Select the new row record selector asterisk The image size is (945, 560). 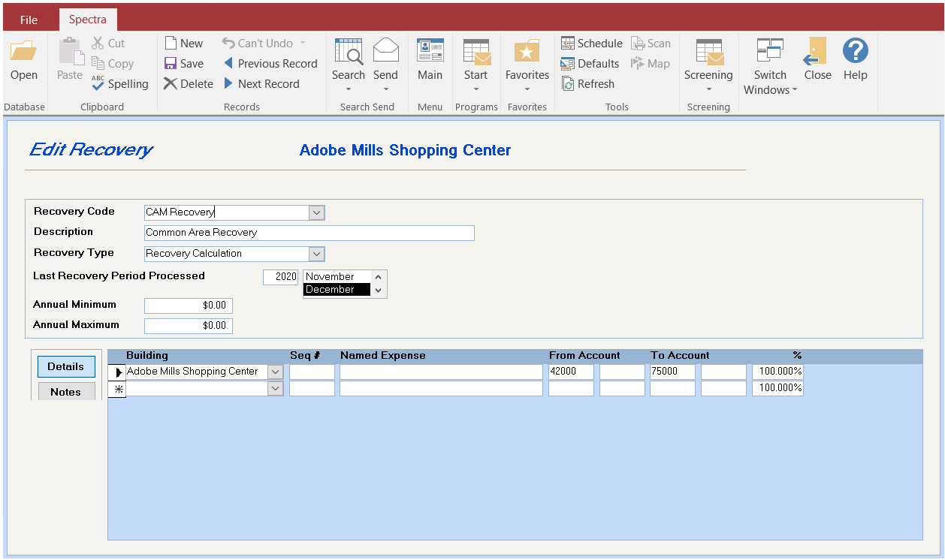click(x=118, y=388)
